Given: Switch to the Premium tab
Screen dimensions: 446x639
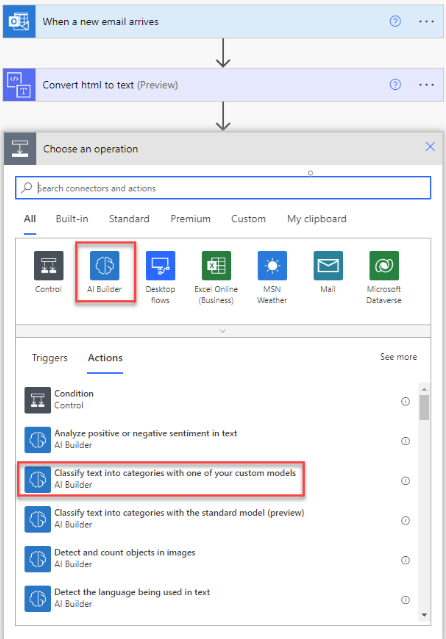Looking at the screenshot, I should pyautogui.click(x=190, y=219).
